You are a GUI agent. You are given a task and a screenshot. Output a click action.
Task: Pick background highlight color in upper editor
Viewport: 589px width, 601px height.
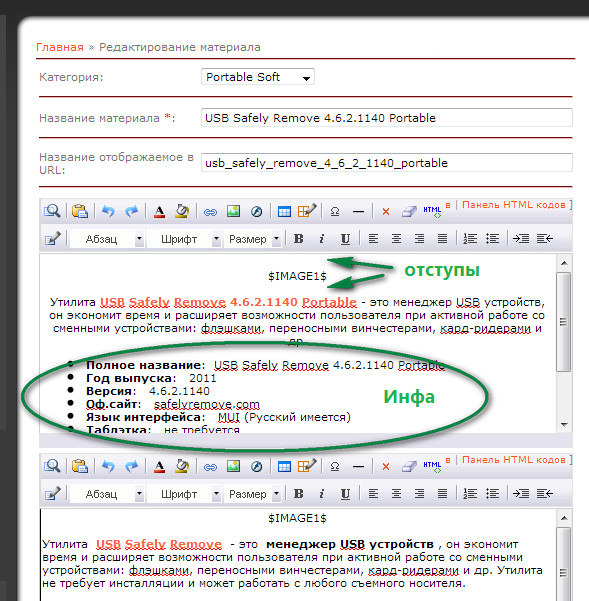(182, 211)
